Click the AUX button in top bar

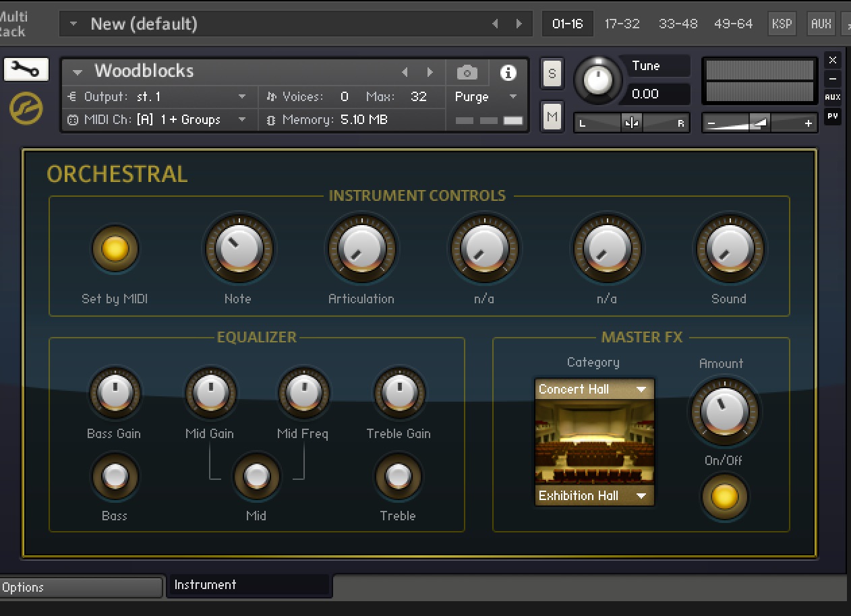(821, 24)
